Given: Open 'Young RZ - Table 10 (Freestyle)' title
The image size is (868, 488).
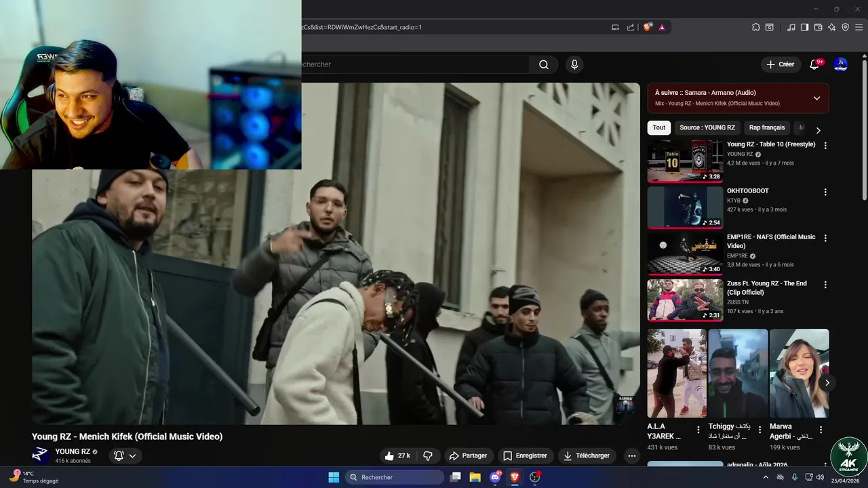Looking at the screenshot, I should 771,144.
